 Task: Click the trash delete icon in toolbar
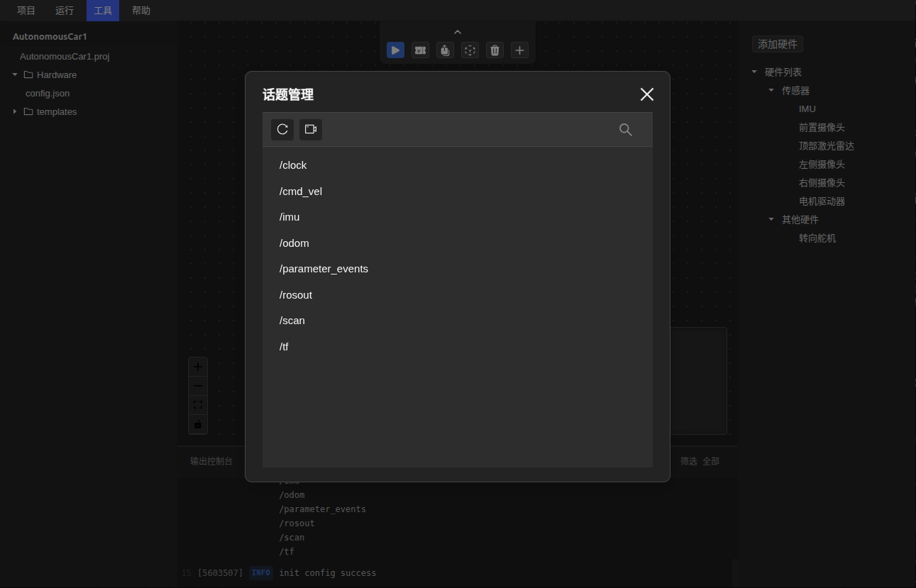point(495,50)
